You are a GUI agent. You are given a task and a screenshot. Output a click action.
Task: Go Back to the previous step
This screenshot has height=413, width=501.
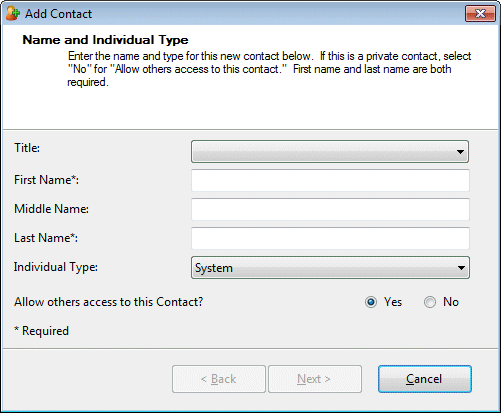pyautogui.click(x=219, y=379)
